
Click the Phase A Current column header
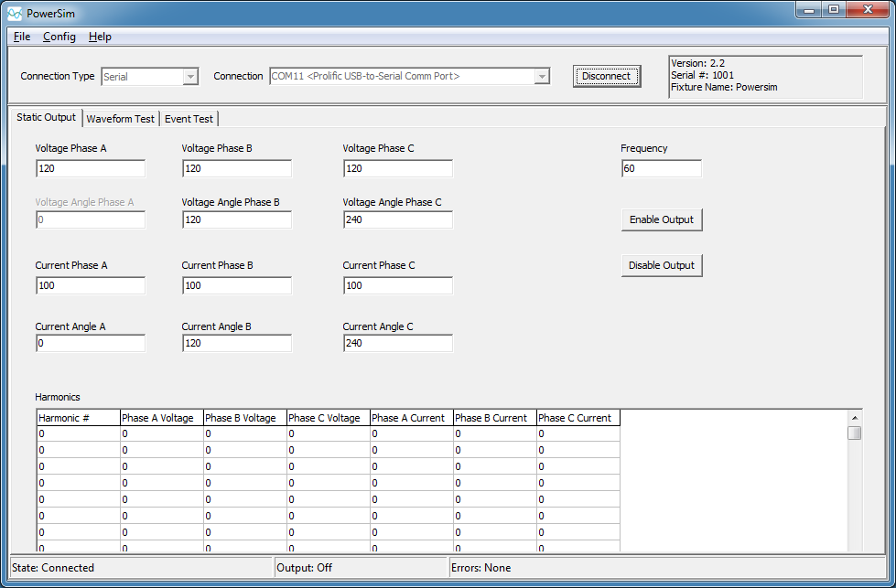point(412,418)
